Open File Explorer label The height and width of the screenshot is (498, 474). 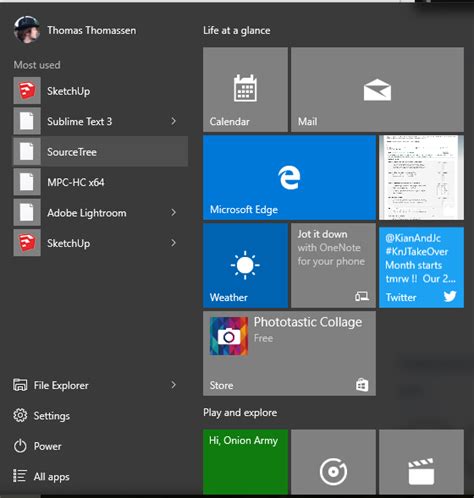[61, 386]
